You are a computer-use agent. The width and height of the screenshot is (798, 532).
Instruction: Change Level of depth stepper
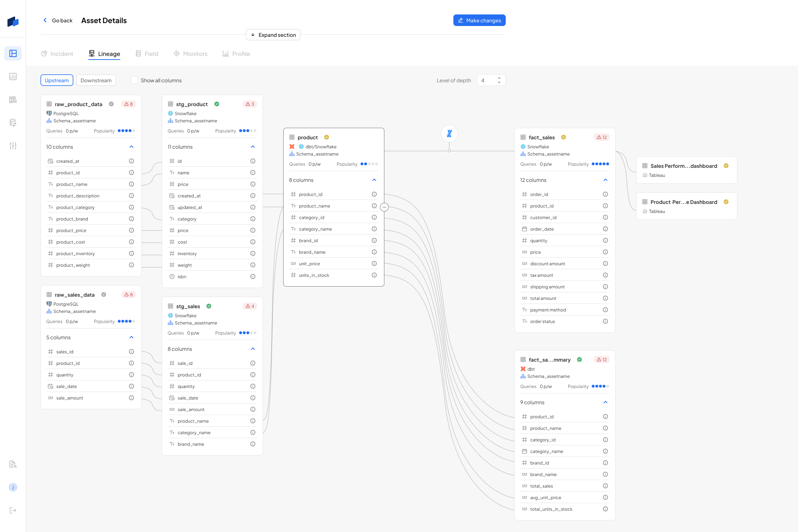pyautogui.click(x=499, y=80)
